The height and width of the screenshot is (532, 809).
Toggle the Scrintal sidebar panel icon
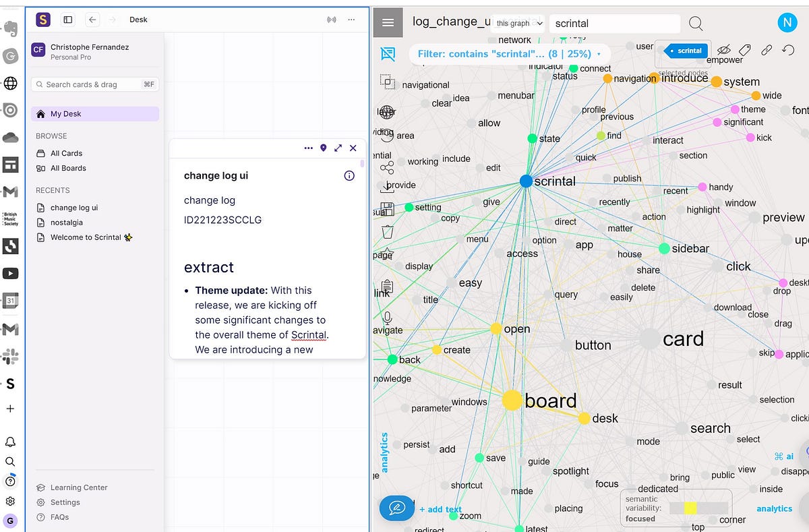click(68, 20)
